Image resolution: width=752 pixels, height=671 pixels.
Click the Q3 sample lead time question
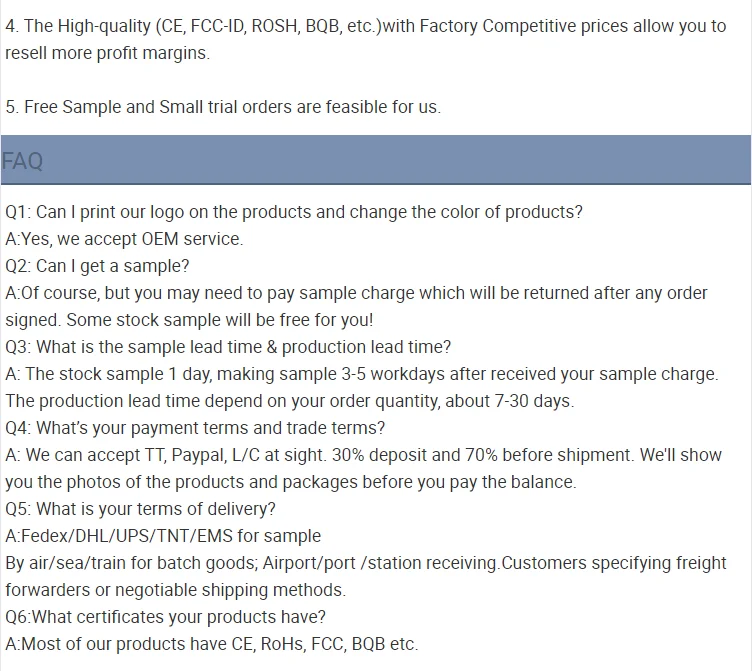(x=228, y=347)
